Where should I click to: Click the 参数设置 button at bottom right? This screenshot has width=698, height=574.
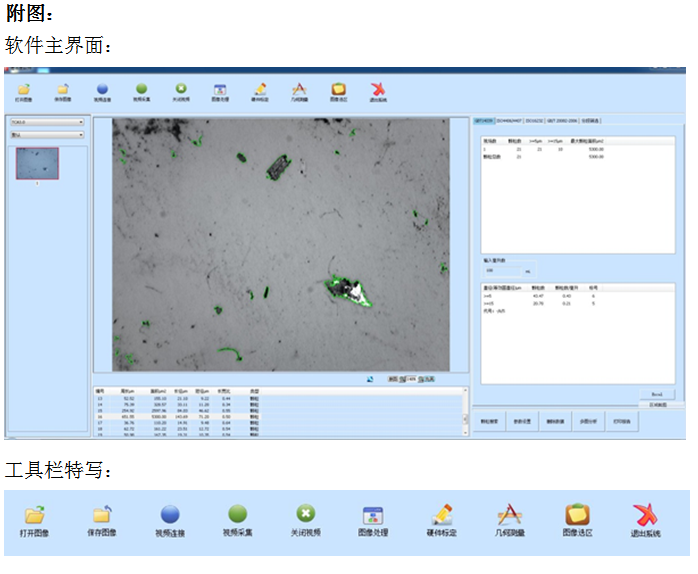point(520,422)
